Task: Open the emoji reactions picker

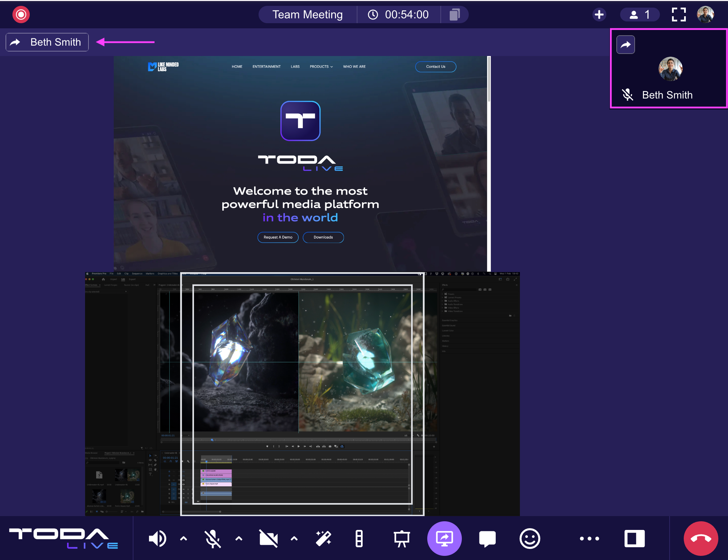Action: click(530, 538)
